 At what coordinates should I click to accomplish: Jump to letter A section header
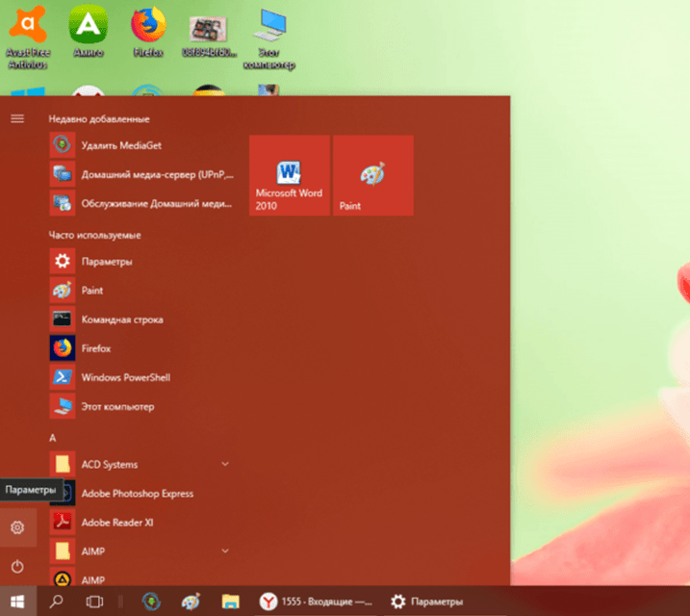tap(53, 437)
